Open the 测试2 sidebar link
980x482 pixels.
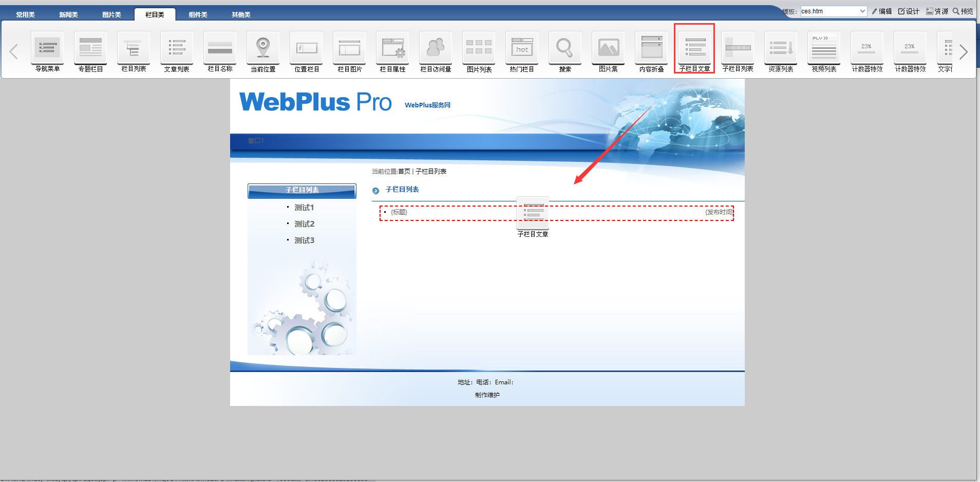coord(304,224)
